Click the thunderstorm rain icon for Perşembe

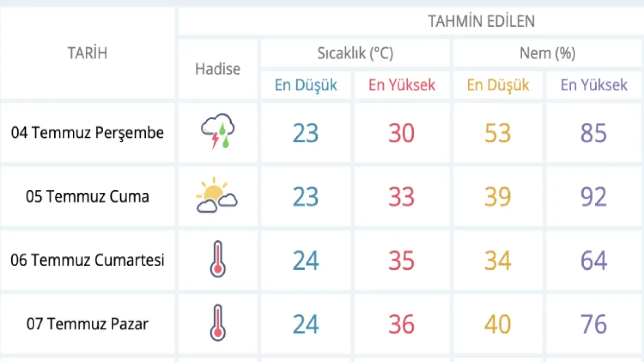217,132
